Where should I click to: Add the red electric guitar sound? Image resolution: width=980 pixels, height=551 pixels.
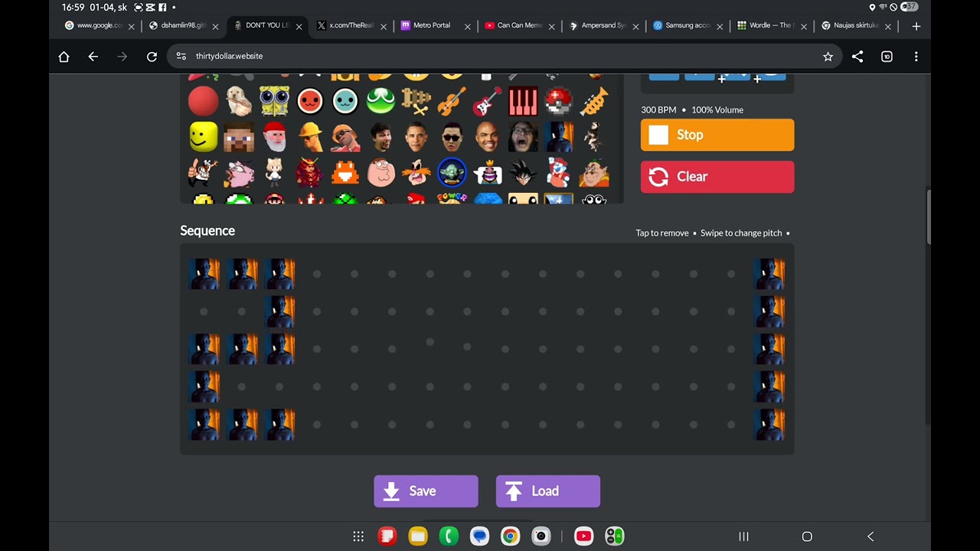(x=488, y=101)
